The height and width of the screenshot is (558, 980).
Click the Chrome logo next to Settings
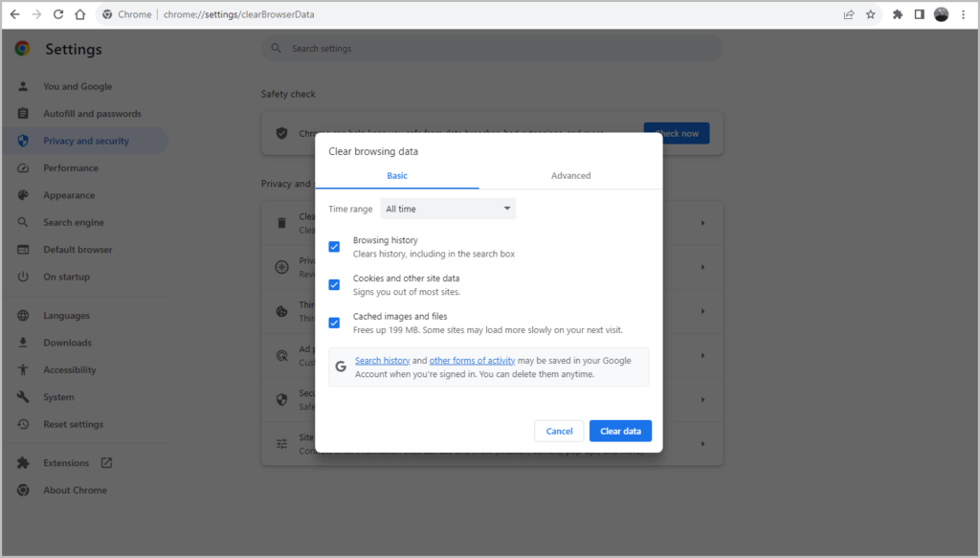23,49
